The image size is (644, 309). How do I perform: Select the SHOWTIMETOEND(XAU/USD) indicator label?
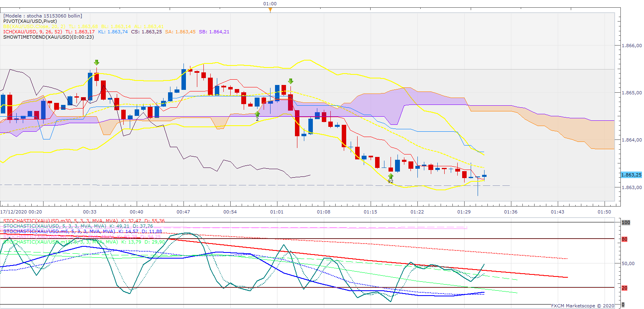point(48,37)
